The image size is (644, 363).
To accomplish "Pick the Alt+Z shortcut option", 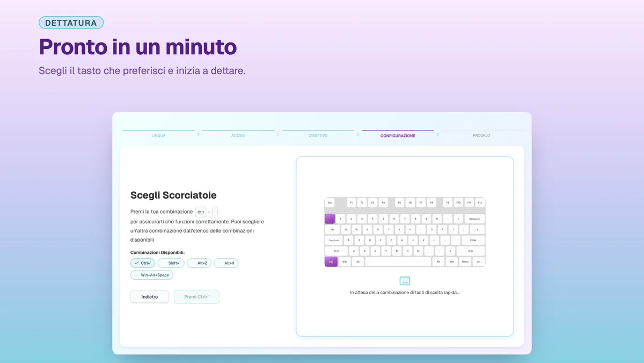I will click(199, 263).
